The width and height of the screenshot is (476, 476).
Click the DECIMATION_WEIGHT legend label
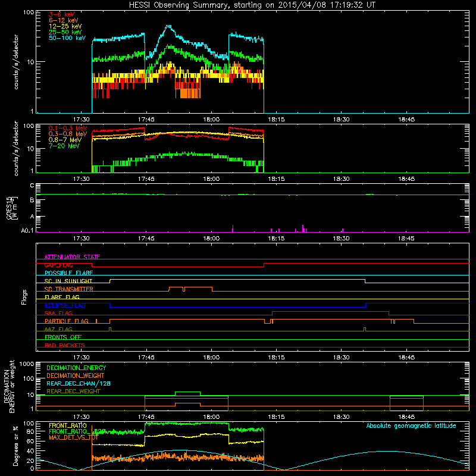[76, 375]
